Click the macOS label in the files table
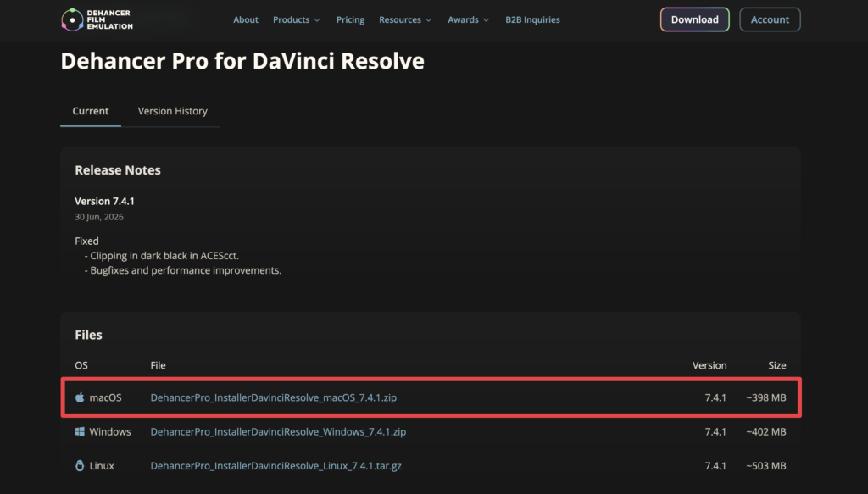Image resolution: width=868 pixels, height=494 pixels. (105, 397)
